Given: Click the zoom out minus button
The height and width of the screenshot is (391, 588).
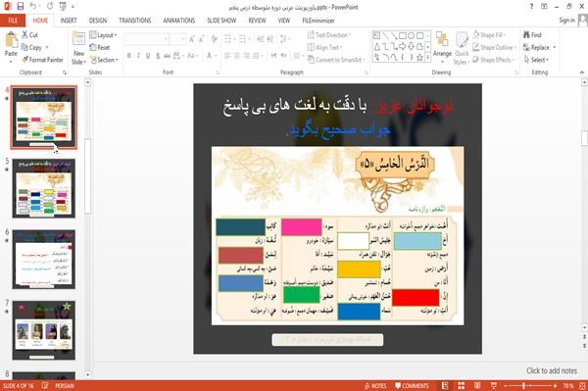Looking at the screenshot, I should tap(506, 386).
